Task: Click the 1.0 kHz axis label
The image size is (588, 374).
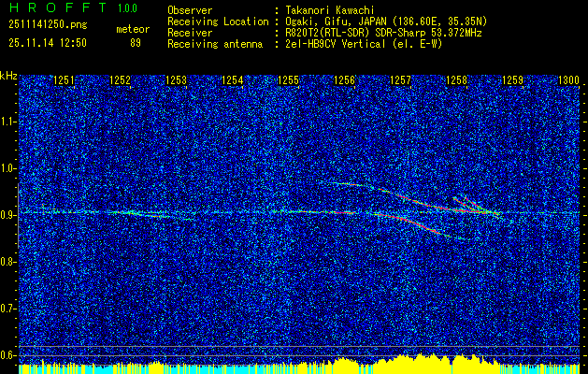Action: tap(7, 168)
